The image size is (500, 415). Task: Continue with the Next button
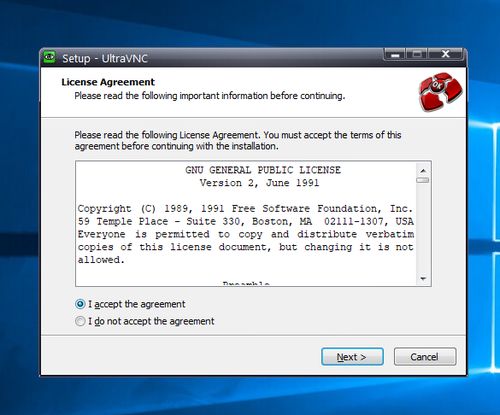(x=352, y=357)
